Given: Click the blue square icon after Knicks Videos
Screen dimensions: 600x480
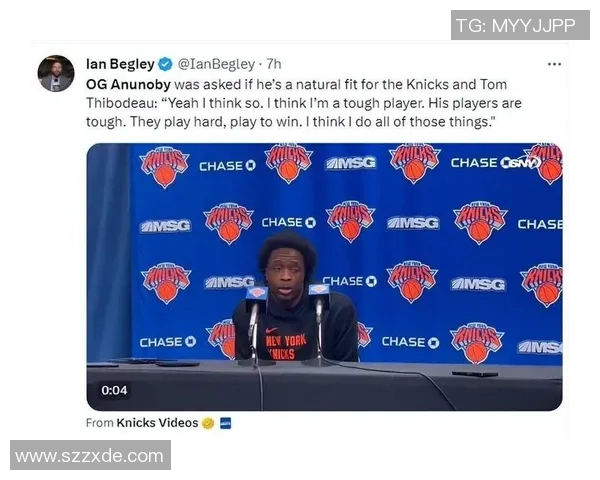Looking at the screenshot, I should tap(226, 423).
